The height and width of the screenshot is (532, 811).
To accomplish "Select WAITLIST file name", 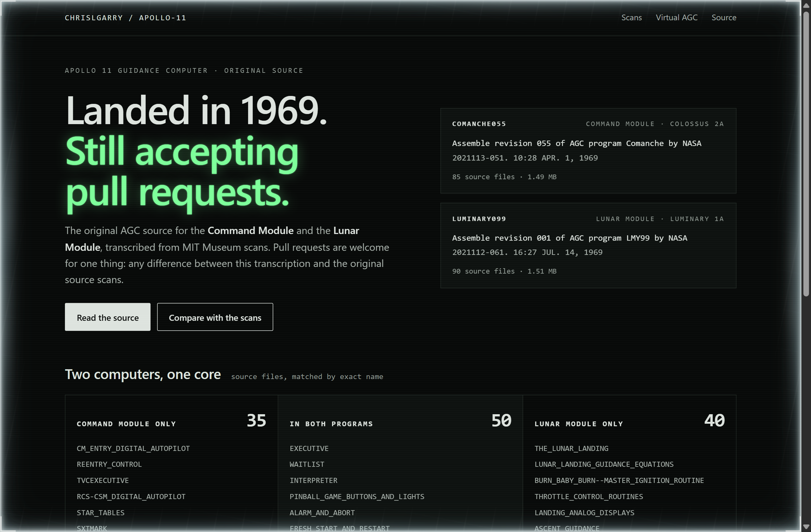I will pos(307,465).
